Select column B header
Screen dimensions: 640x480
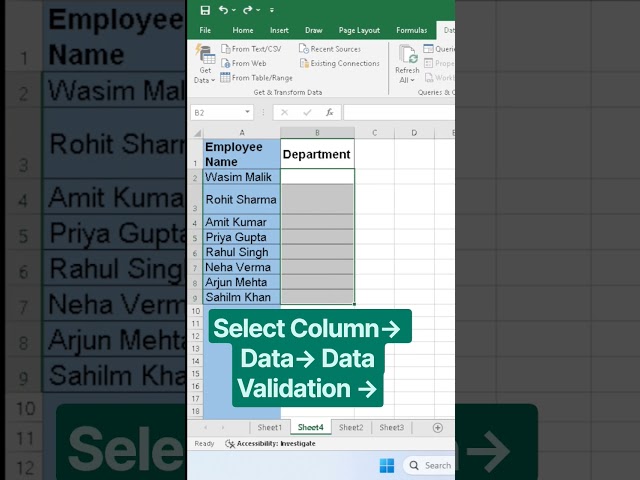(317, 133)
